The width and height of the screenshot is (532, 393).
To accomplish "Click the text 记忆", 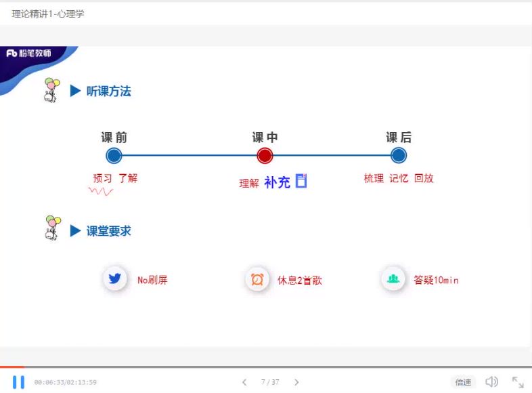I will pyautogui.click(x=399, y=178).
